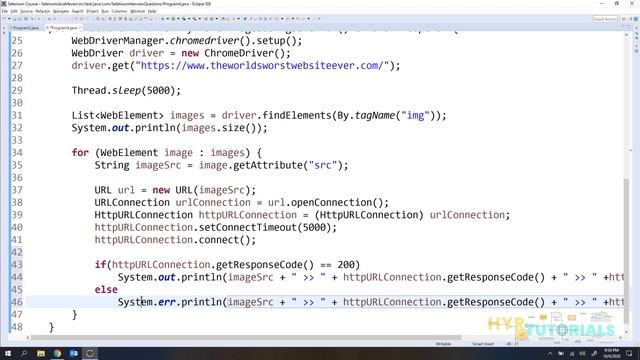Click the 'for' keyword on line 34
The image size is (640, 360).
[x=80, y=153]
